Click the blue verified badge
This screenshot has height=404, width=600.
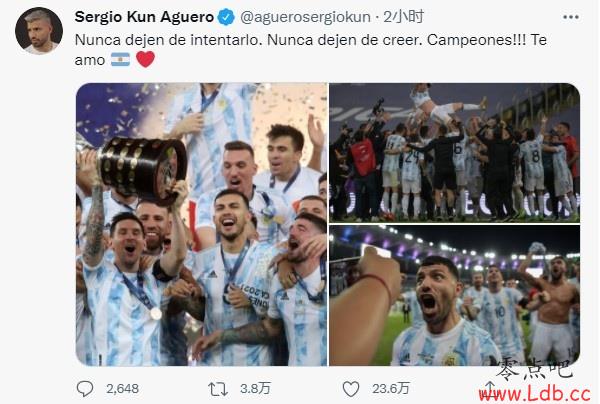click(226, 17)
